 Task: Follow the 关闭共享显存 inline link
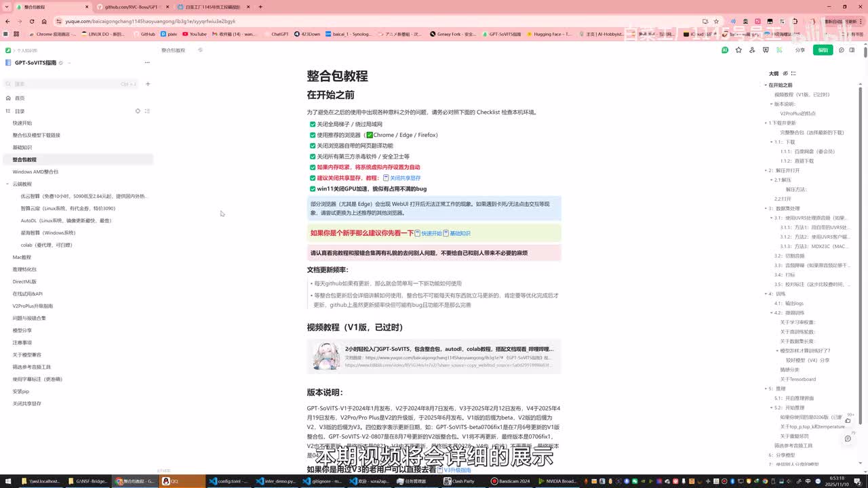pos(401,178)
